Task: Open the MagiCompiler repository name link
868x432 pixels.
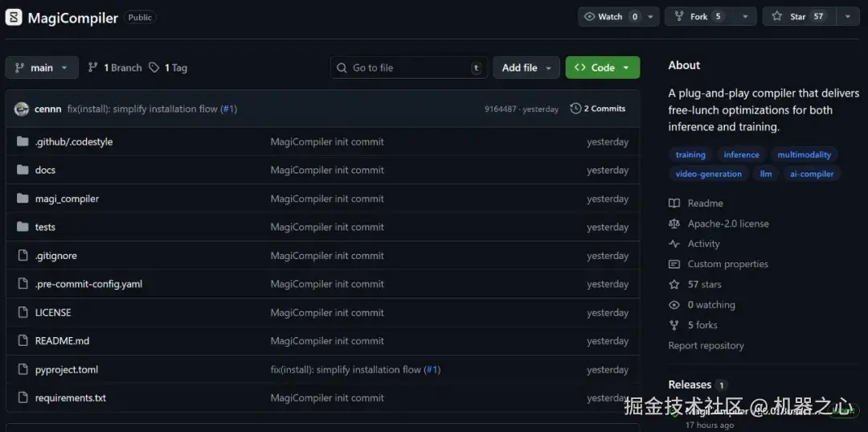Action: [x=73, y=18]
